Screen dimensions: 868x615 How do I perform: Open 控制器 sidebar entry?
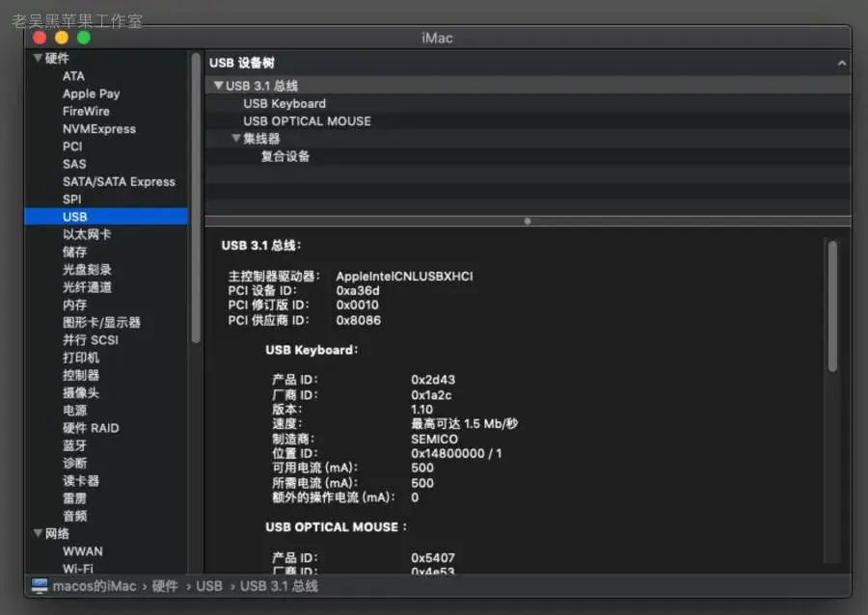81,376
